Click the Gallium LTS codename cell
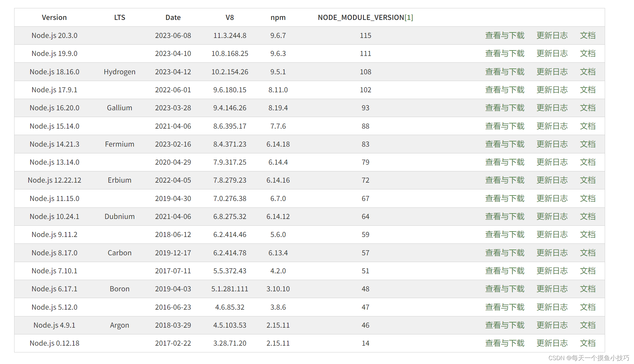Image resolution: width=634 pixels, height=364 pixels. click(x=120, y=108)
